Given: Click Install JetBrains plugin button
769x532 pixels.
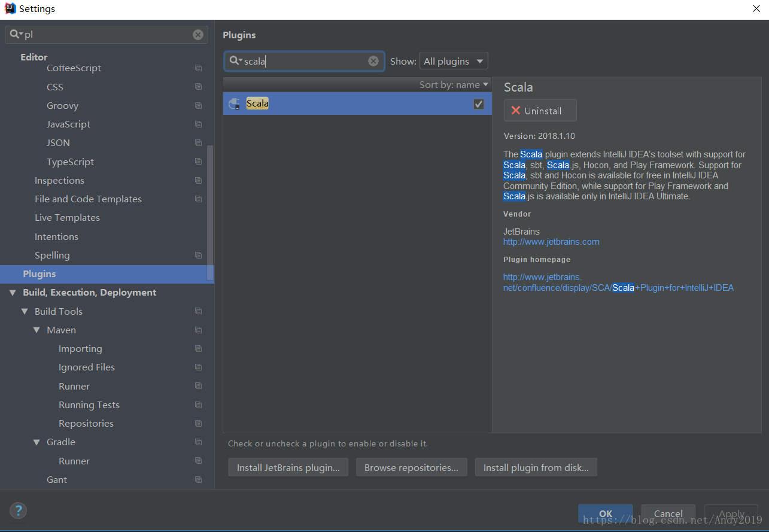Looking at the screenshot, I should 288,467.
